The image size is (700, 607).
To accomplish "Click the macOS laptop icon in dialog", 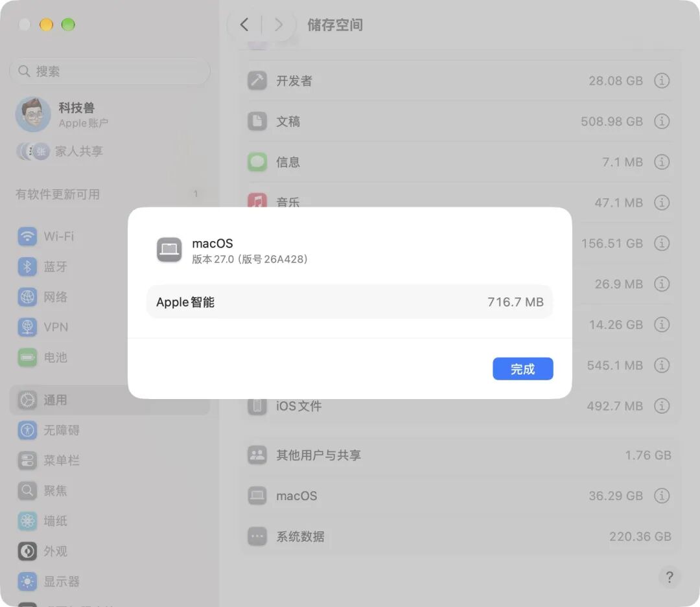I will point(169,249).
